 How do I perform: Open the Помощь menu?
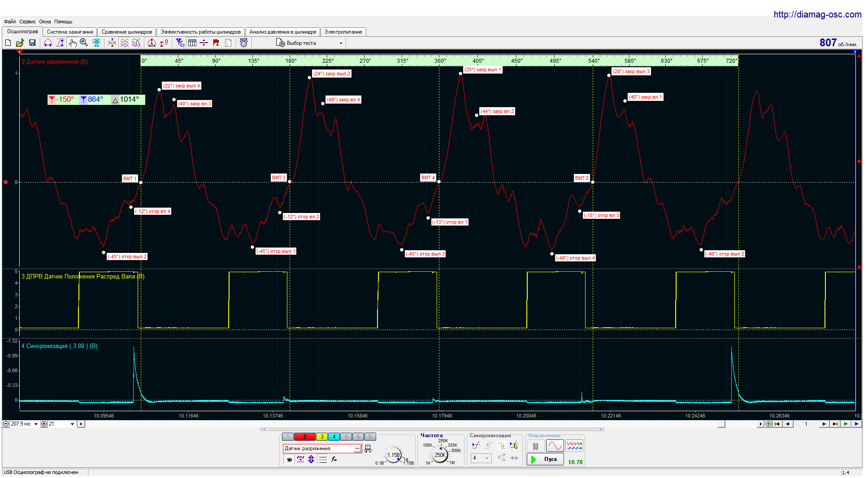tap(63, 22)
